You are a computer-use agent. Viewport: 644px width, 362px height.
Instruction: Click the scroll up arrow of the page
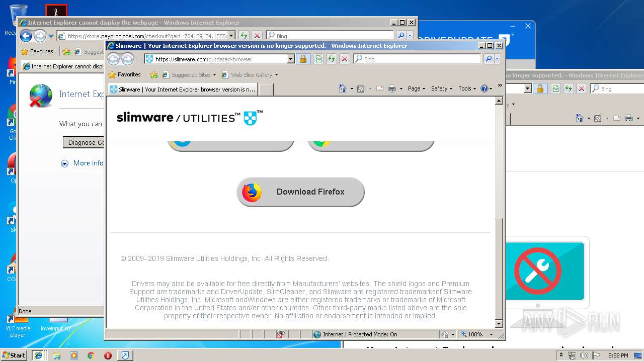tap(499, 101)
